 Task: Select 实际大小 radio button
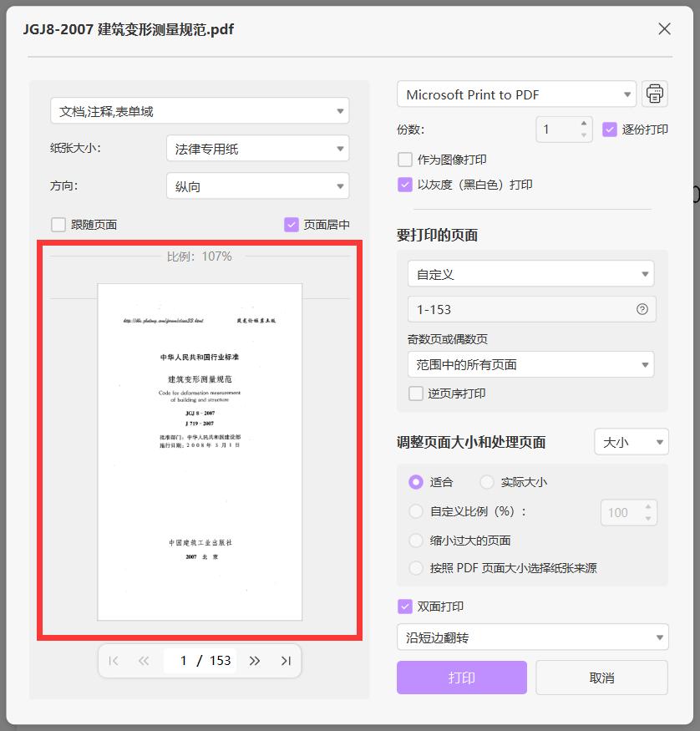(x=486, y=482)
